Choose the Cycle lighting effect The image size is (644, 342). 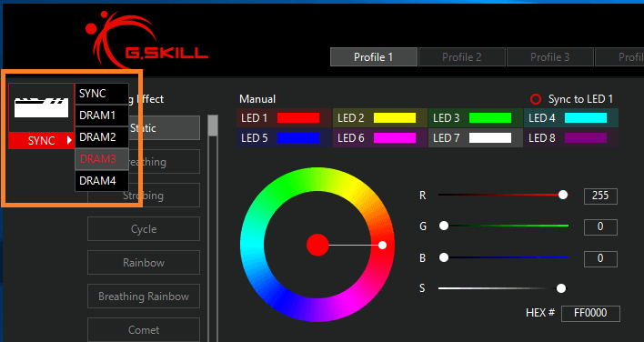click(x=144, y=228)
